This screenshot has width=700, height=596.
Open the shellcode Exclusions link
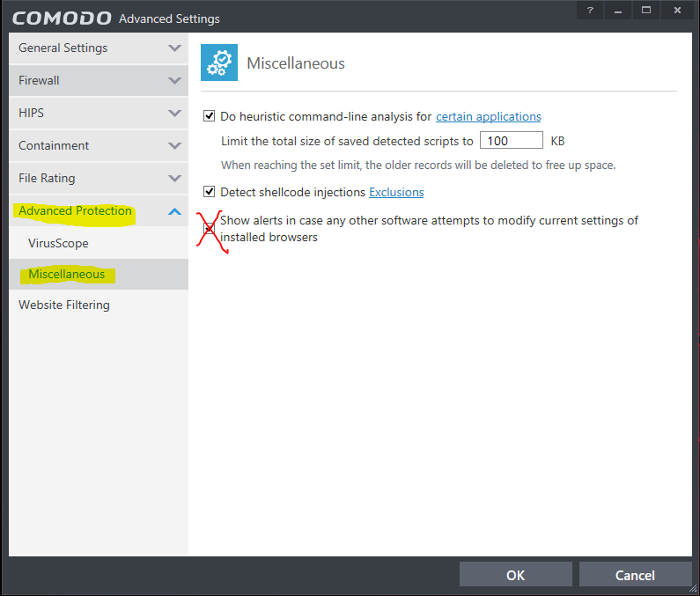(x=396, y=192)
